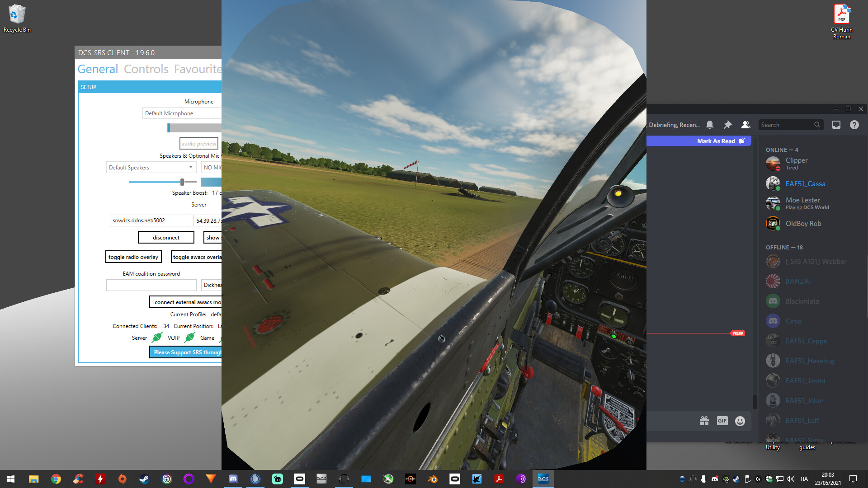Open Adobe Acrobat from the taskbar
The height and width of the screenshot is (488, 868).
click(x=499, y=479)
